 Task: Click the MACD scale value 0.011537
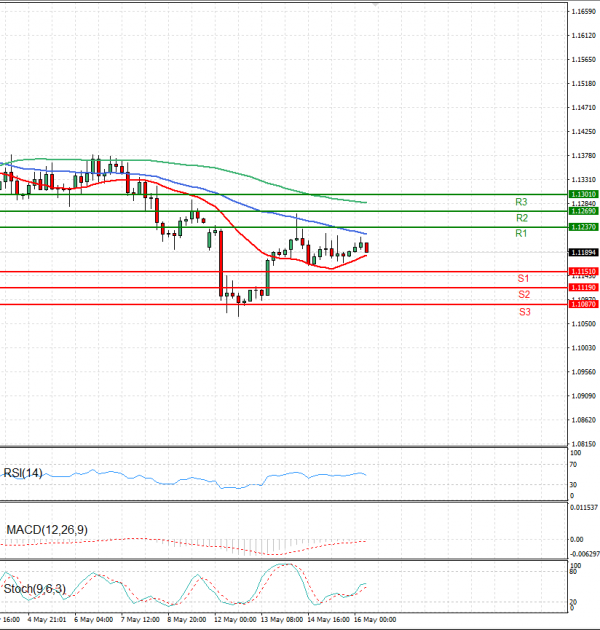click(x=584, y=508)
